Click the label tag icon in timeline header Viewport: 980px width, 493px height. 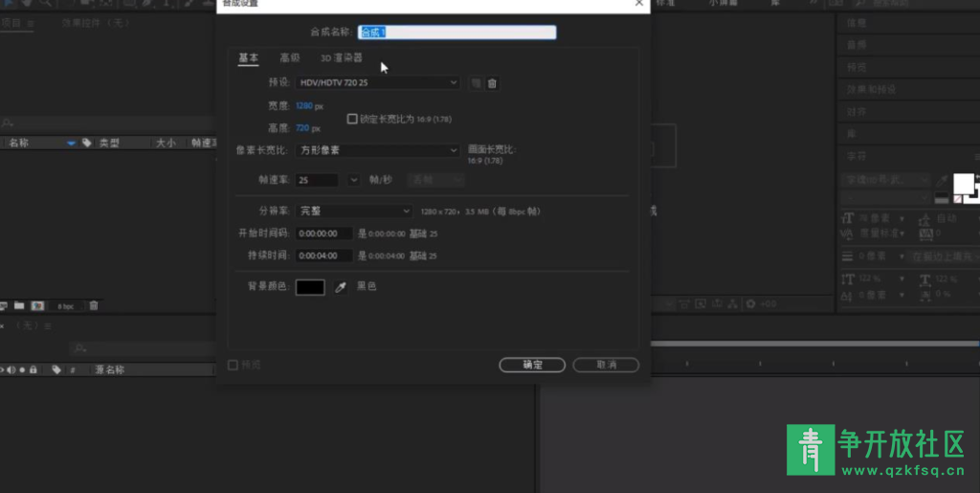[56, 370]
